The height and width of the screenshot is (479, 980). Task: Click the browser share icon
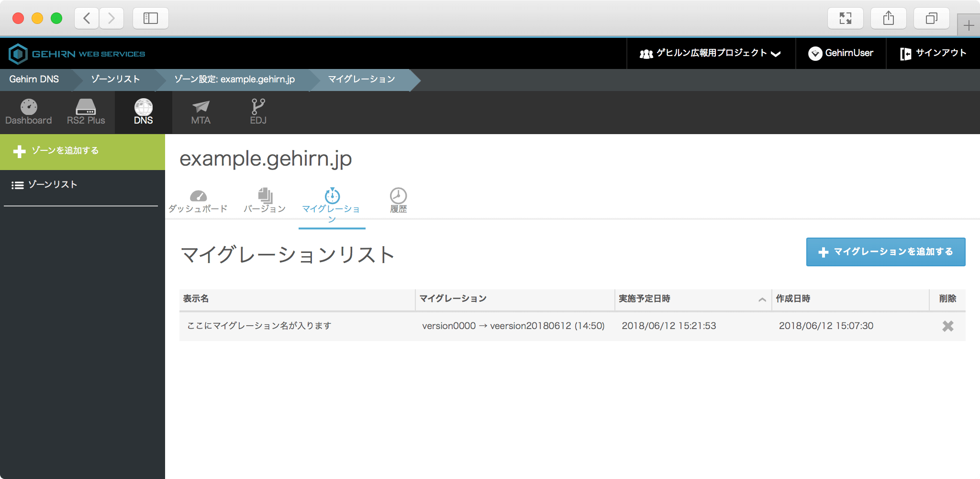pos(888,18)
